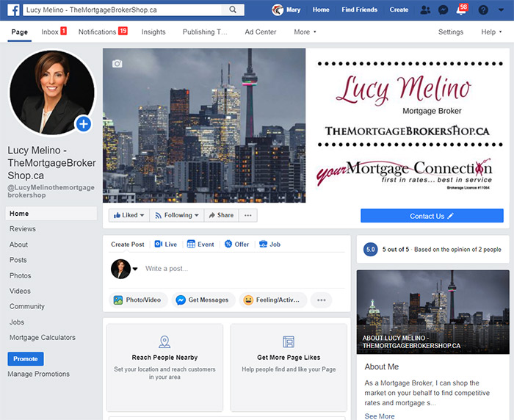Click Create in the top bar

tap(399, 10)
